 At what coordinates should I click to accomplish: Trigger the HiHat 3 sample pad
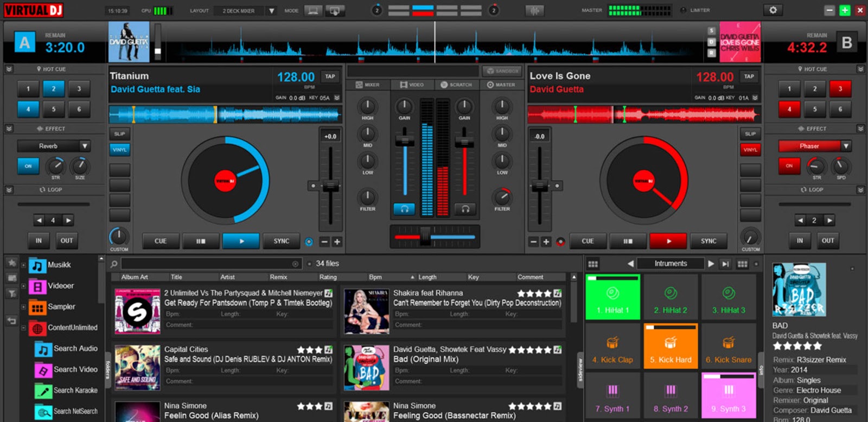tap(729, 296)
